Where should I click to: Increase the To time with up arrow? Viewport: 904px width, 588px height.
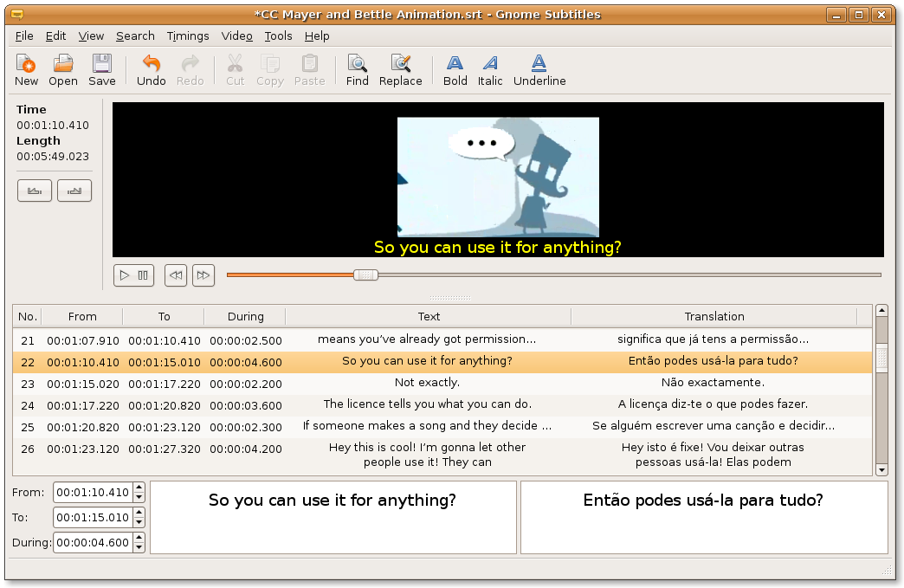tap(139, 513)
